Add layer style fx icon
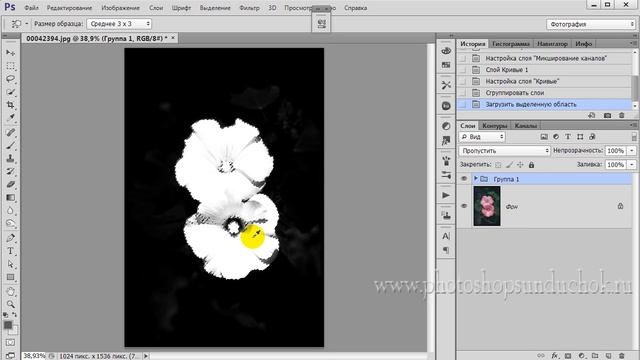The width and height of the screenshot is (640, 360). click(x=554, y=356)
